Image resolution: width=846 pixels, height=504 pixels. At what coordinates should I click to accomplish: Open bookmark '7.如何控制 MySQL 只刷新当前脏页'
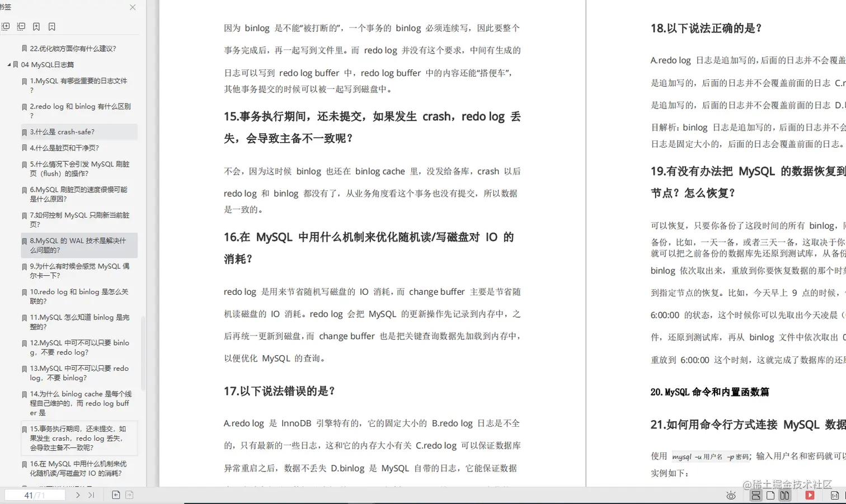(79, 220)
